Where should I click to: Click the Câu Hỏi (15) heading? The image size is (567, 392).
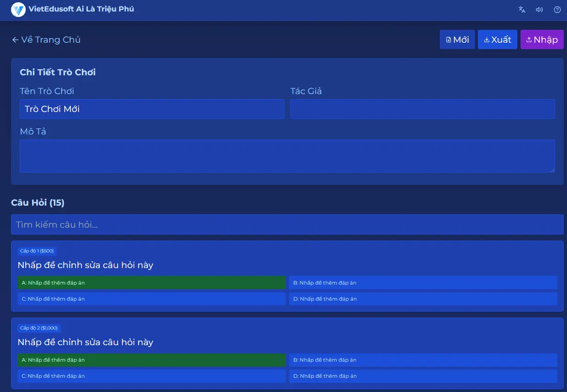pos(38,202)
